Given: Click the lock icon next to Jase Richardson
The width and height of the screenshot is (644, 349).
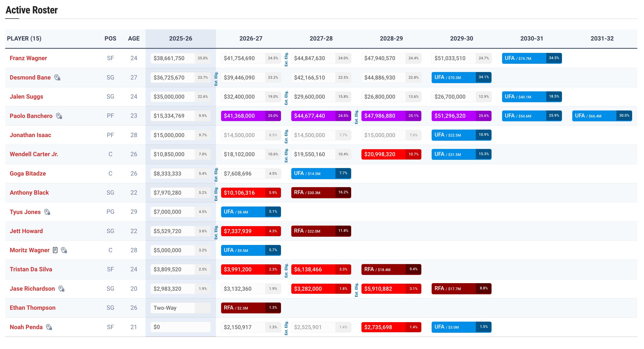Looking at the screenshot, I should click(x=61, y=289).
